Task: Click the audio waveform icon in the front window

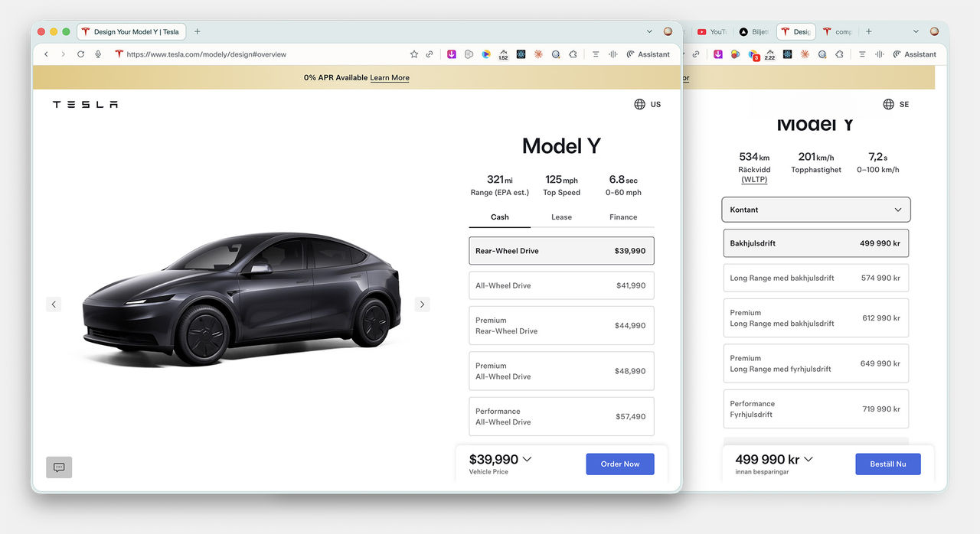Action: pos(612,54)
